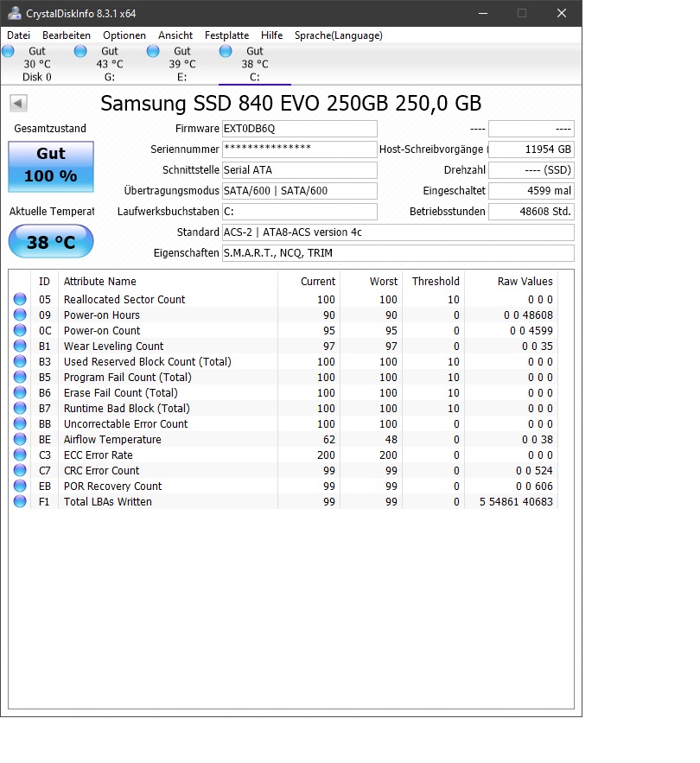This screenshot has height=763, width=700.
Task: Switch to the G: drive tab at 43 °C
Action: point(110,64)
